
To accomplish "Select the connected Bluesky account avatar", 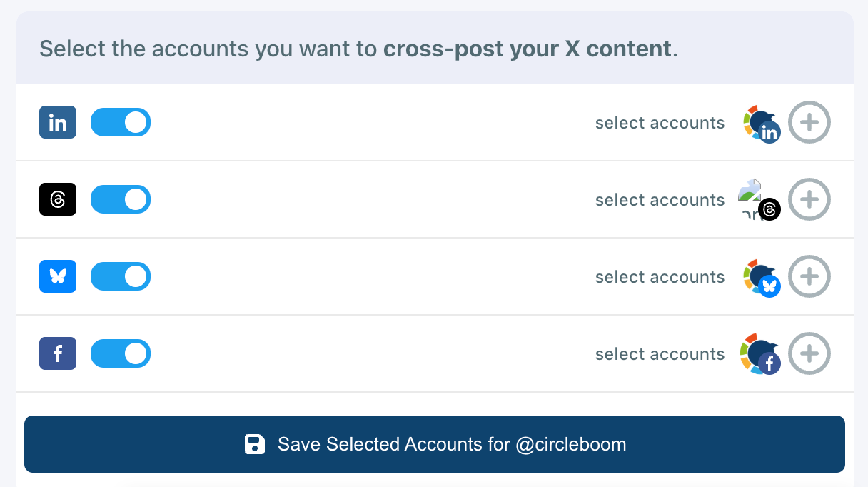I will (760, 278).
